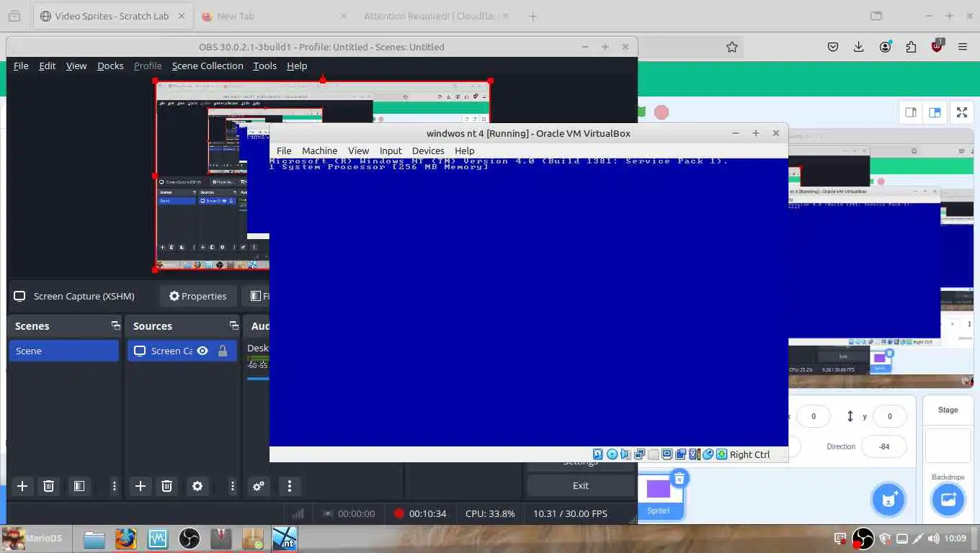Open the Sources dock three-dot menu
Viewport: 980px width, 553px height.
[x=232, y=486]
